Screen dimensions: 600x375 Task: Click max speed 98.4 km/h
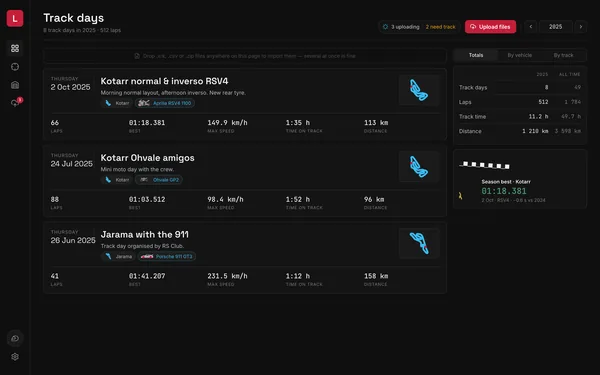[x=225, y=199]
